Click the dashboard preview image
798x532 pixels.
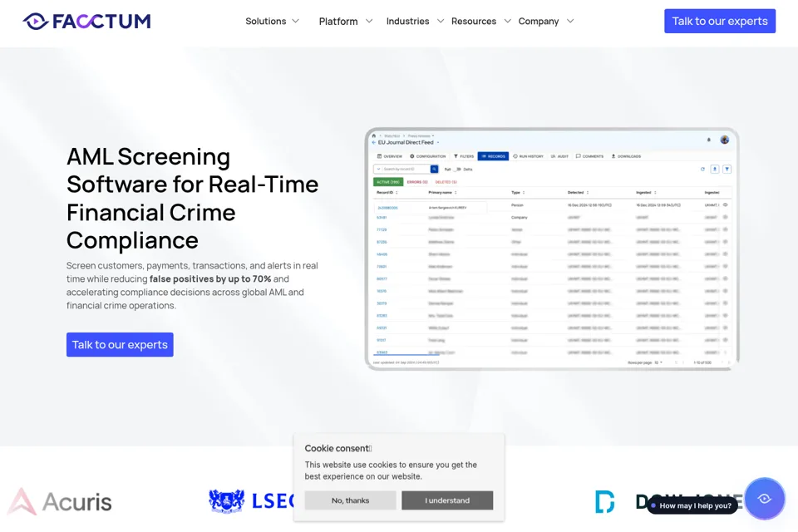tap(552, 249)
